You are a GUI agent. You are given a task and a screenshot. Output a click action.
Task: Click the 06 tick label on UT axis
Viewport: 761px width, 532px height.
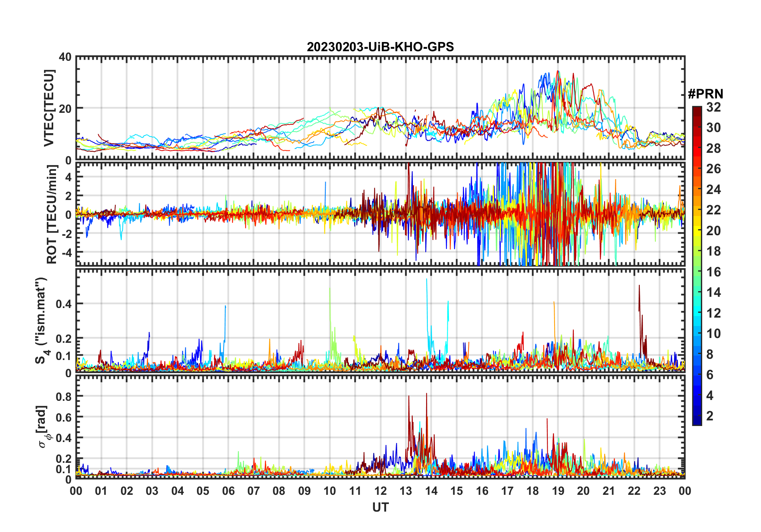[228, 491]
